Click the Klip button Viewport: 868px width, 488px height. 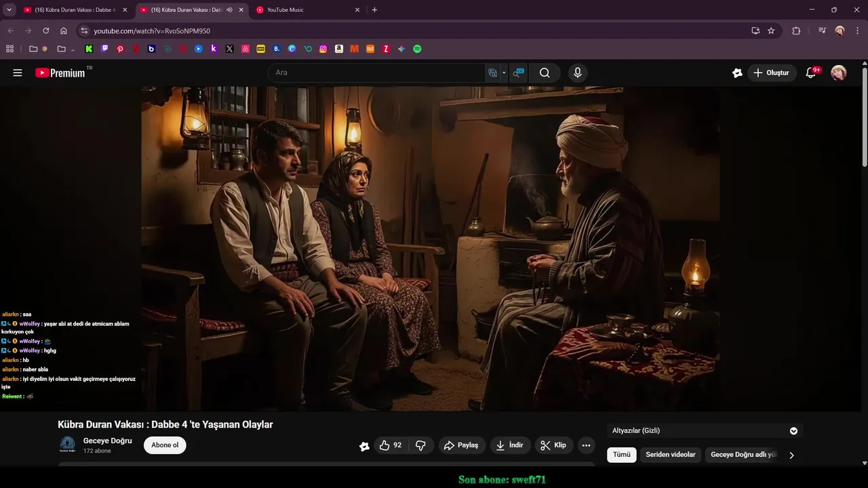click(553, 445)
